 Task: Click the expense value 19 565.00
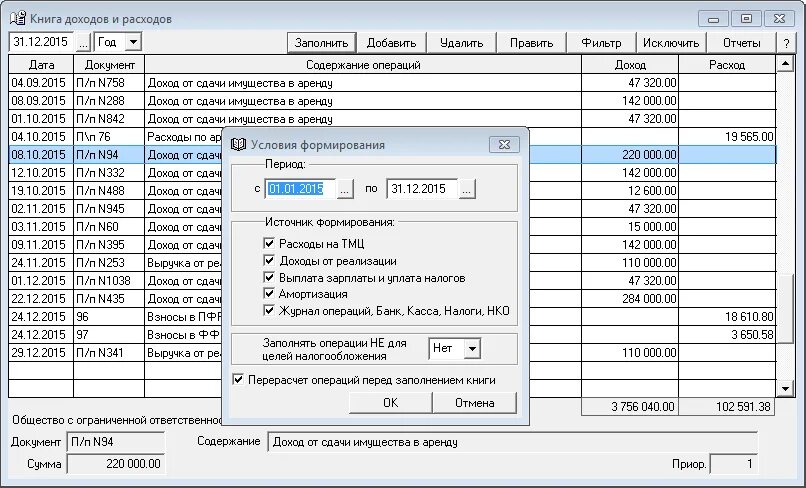(x=727, y=137)
